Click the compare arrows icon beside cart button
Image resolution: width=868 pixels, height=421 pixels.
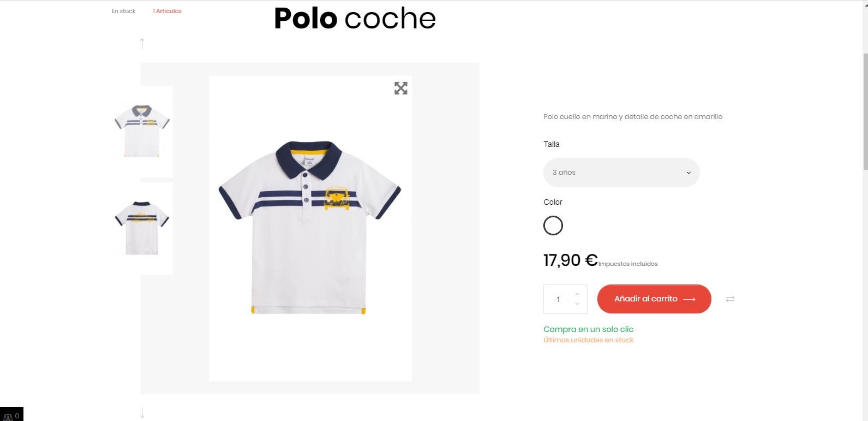pyautogui.click(x=730, y=299)
